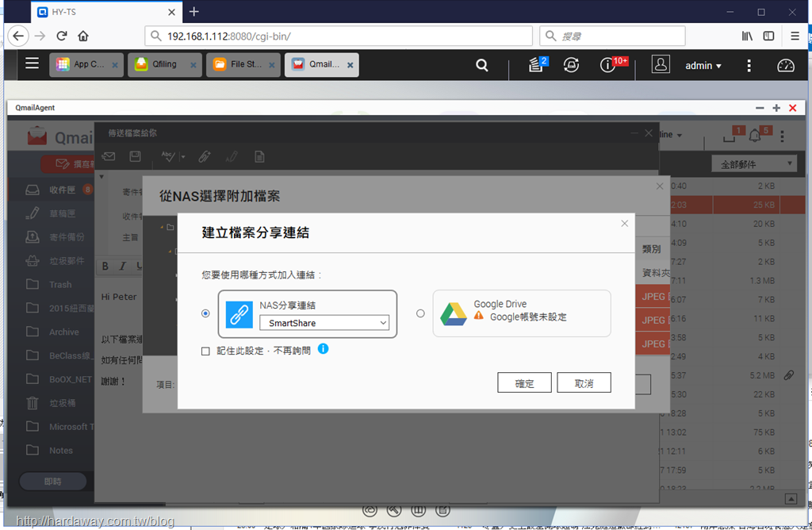Click the browser address bar

point(339,36)
